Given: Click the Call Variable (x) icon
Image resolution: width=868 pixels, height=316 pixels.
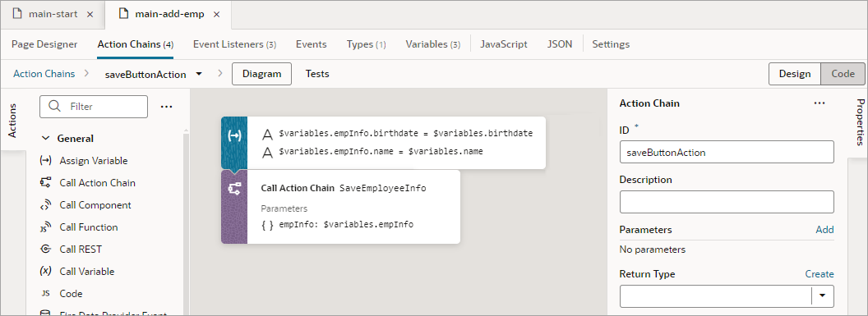Looking at the screenshot, I should point(46,271).
